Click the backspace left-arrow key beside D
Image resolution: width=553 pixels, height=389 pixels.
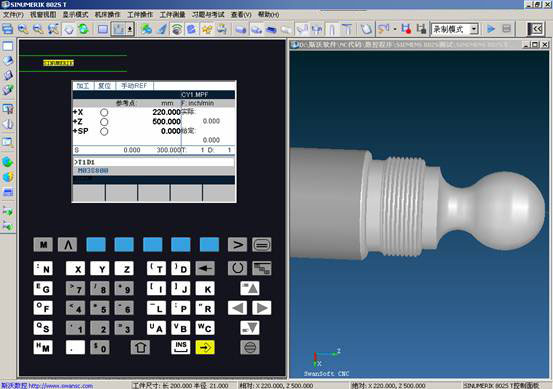tap(205, 269)
